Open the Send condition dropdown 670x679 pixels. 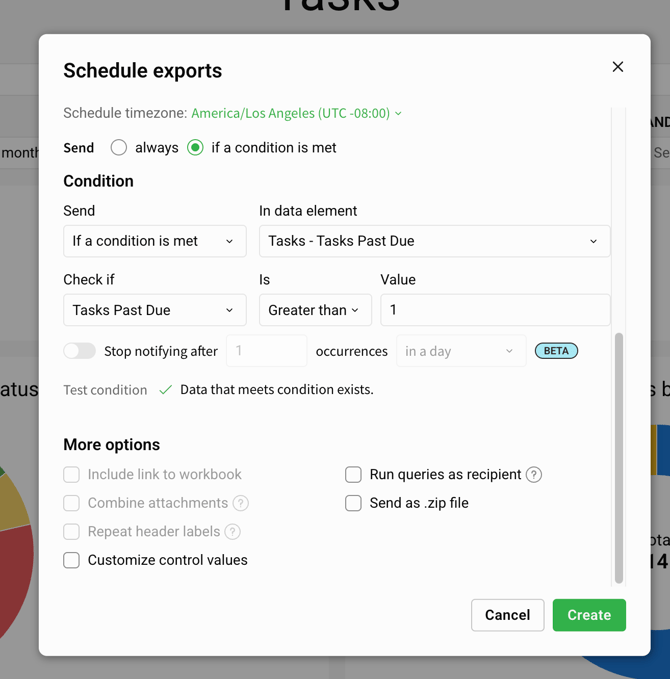pos(154,241)
